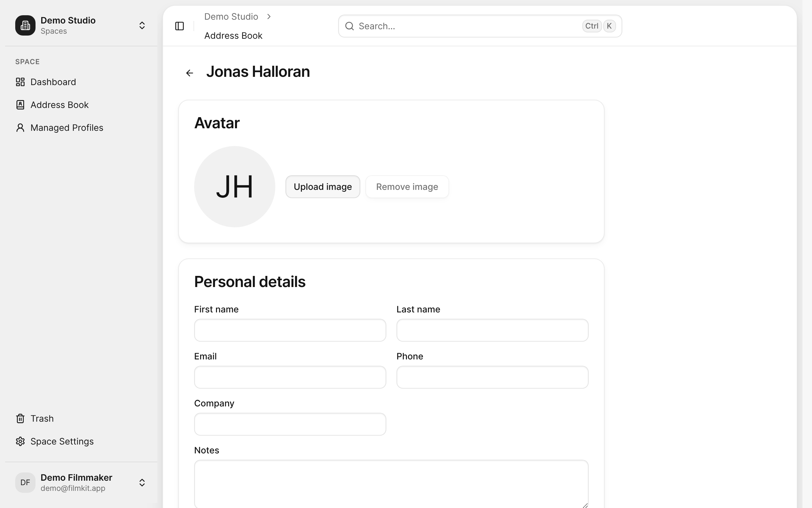Expand the Demo Filmmaker account menu chevron
This screenshot has height=508, width=812.
[x=142, y=483]
